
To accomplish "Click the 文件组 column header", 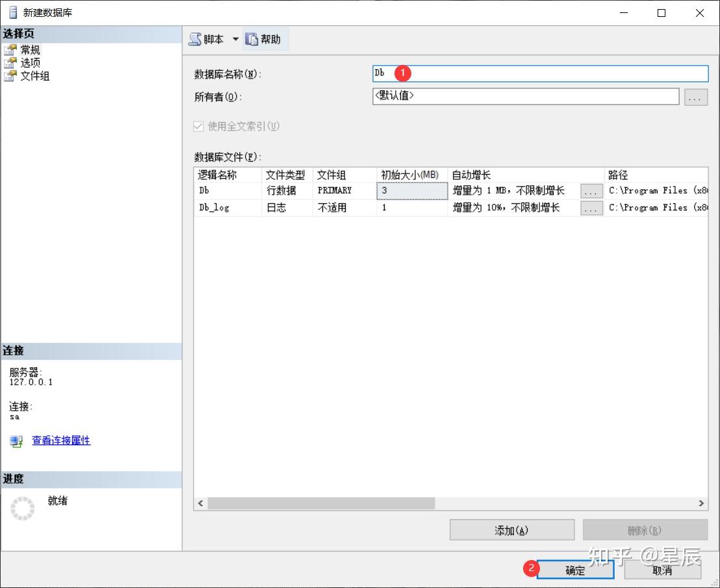I will click(x=345, y=175).
